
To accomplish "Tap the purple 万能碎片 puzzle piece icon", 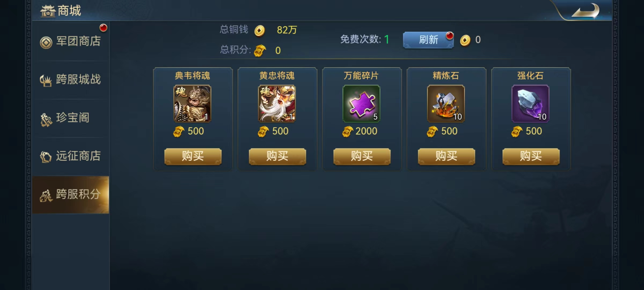I will (361, 104).
